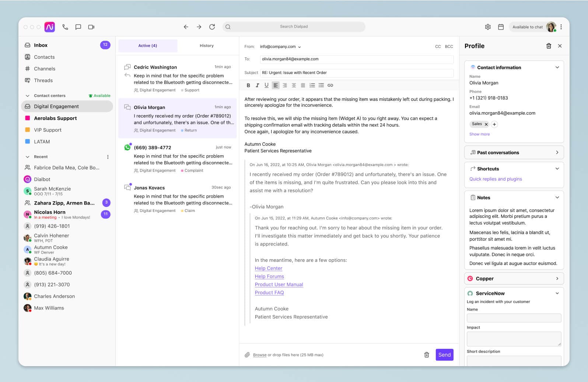Delete the email draft with trash icon
Image resolution: width=588 pixels, height=382 pixels.
426,355
